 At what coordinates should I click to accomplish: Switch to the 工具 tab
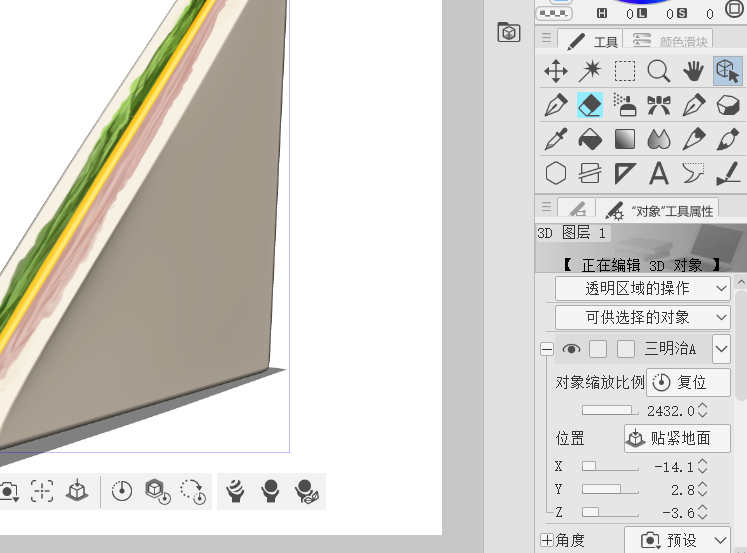click(592, 41)
